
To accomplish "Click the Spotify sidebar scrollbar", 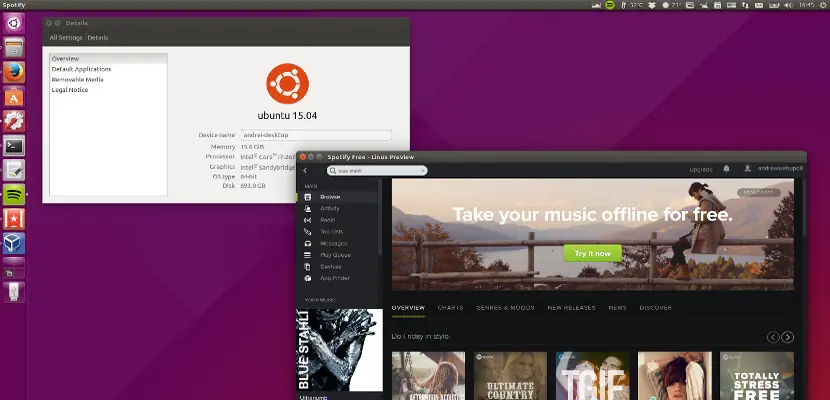I will point(380,217).
